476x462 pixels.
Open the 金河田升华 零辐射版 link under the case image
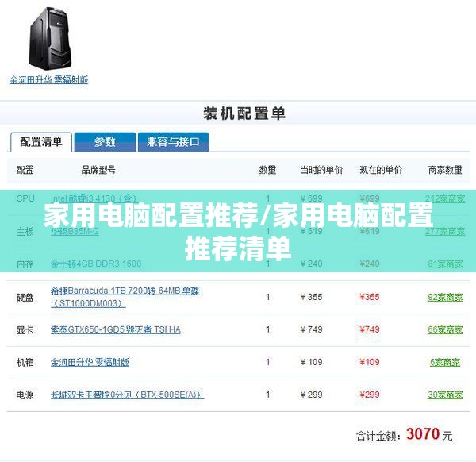(49, 80)
